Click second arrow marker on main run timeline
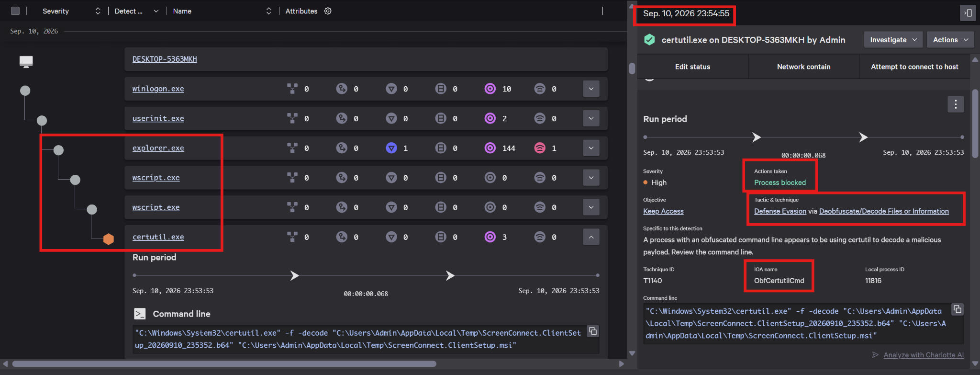 (450, 275)
